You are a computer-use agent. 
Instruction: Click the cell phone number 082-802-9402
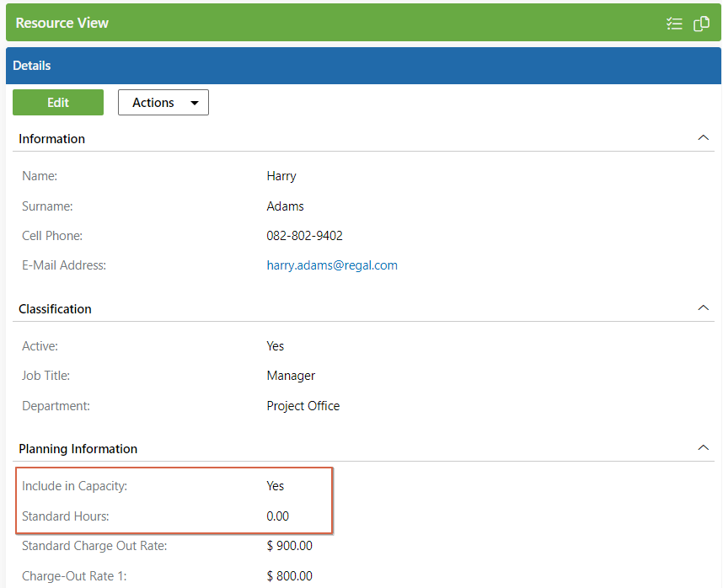click(x=305, y=236)
